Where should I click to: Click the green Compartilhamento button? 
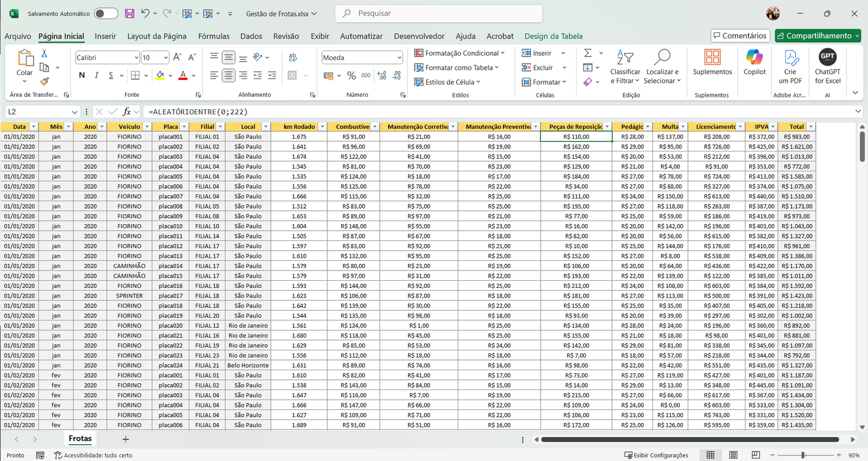pyautogui.click(x=818, y=35)
